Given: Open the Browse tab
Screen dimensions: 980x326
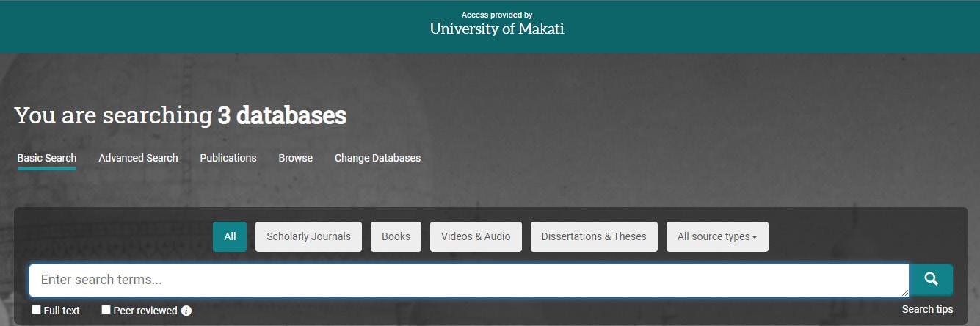Looking at the screenshot, I should point(295,158).
